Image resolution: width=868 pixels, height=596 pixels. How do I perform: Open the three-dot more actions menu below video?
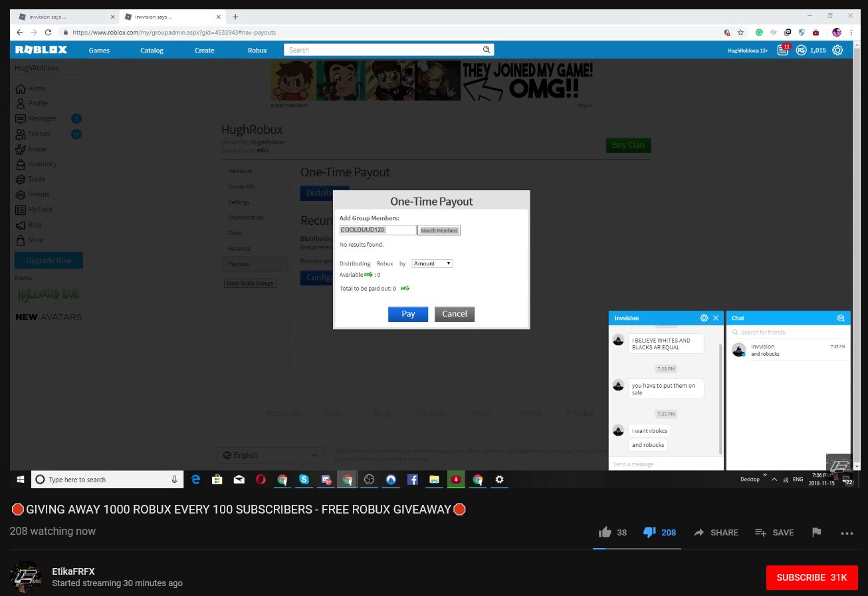(x=847, y=533)
